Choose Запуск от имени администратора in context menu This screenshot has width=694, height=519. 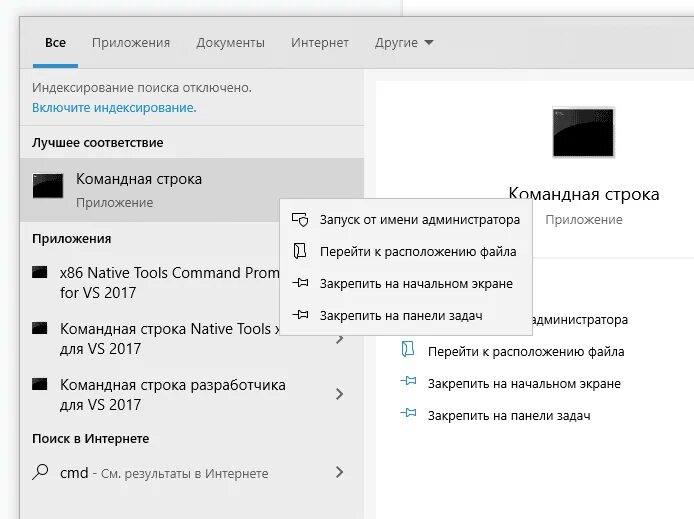click(x=406, y=220)
